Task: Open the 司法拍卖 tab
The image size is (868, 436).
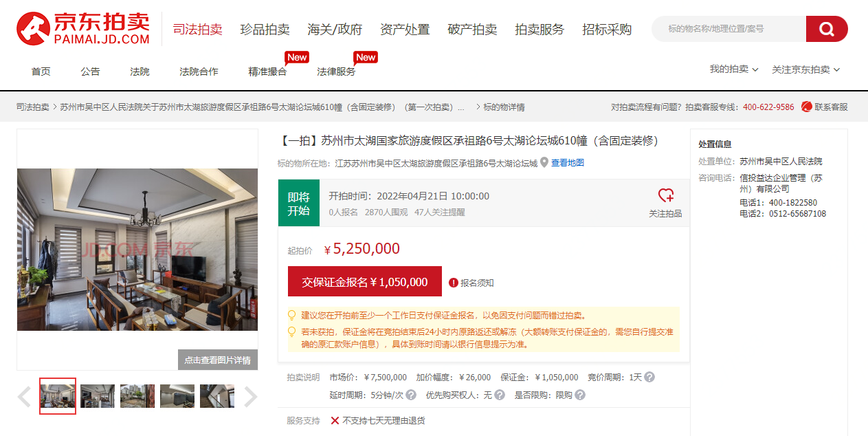Action: pyautogui.click(x=197, y=30)
